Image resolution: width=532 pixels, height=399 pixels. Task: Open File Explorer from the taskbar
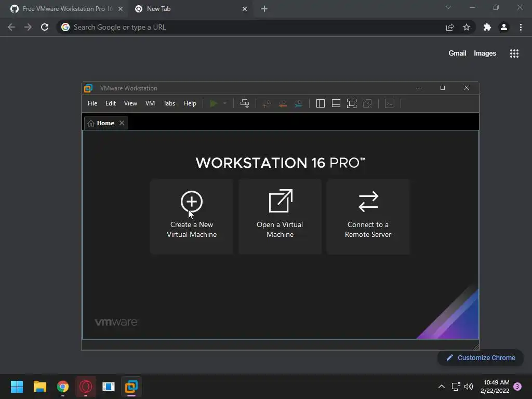39,387
